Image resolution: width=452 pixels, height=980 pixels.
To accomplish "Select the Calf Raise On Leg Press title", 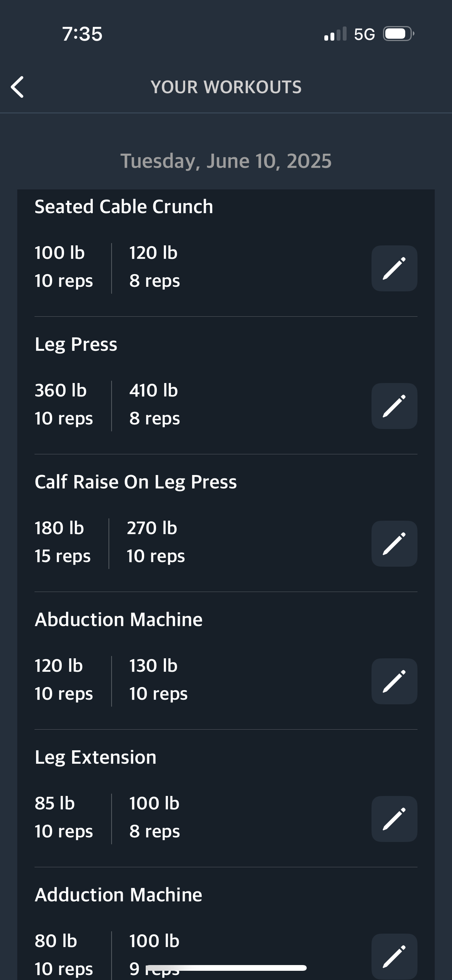I will click(x=136, y=482).
